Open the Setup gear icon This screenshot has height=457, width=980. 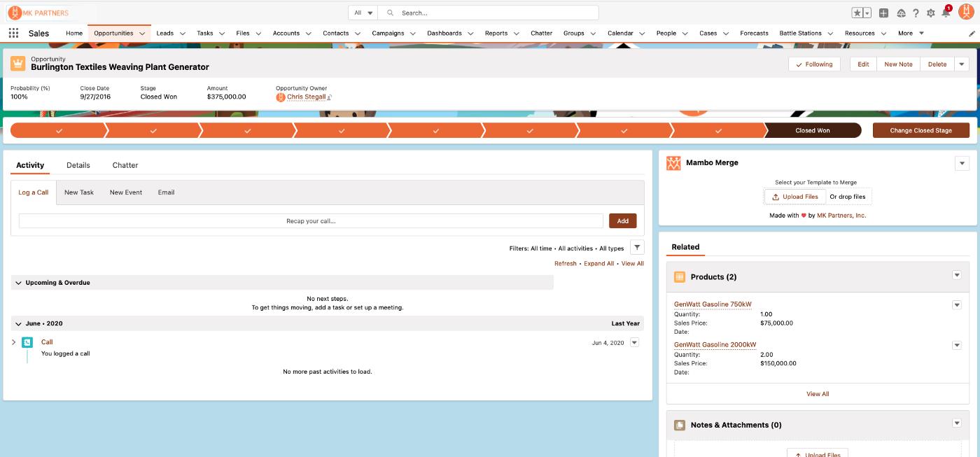pyautogui.click(x=930, y=13)
